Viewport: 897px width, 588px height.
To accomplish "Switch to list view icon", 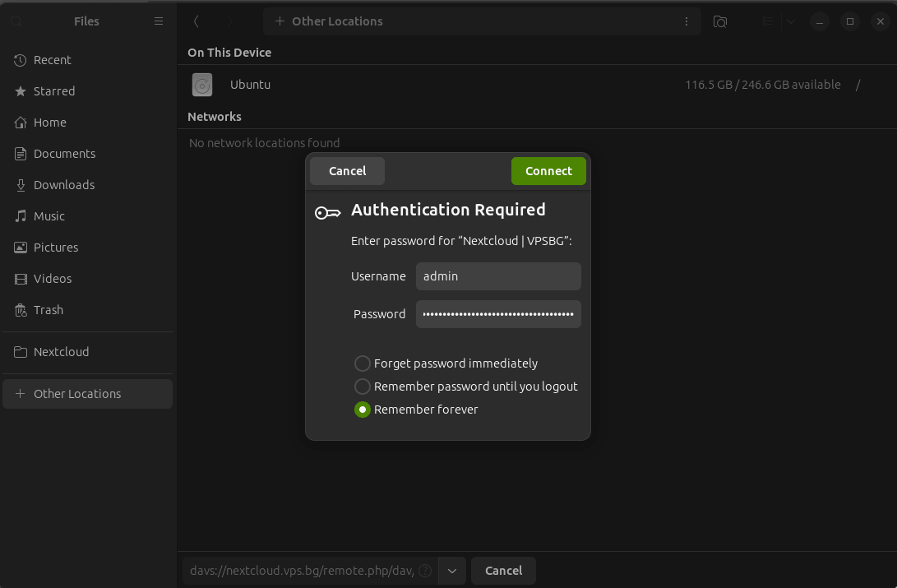I will pyautogui.click(x=768, y=21).
